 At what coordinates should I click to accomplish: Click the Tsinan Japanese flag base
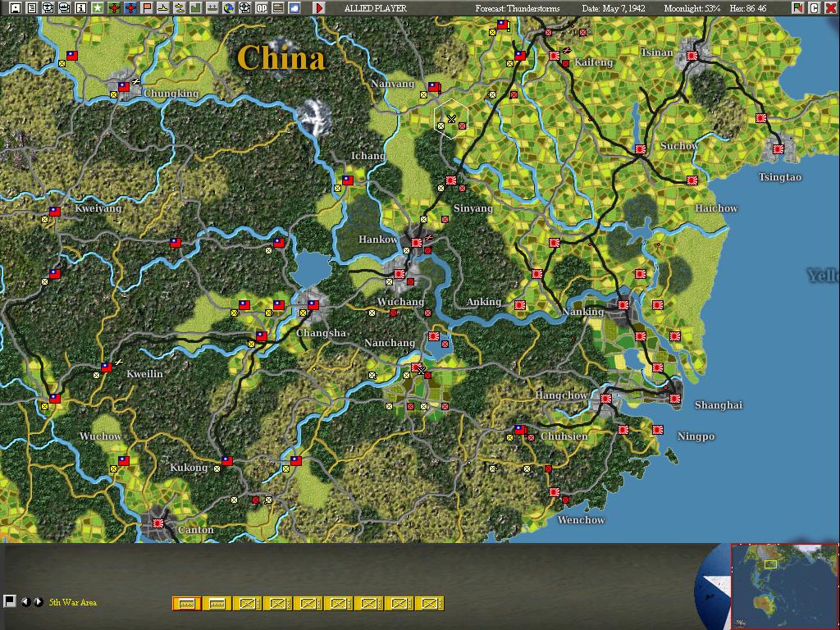click(692, 55)
